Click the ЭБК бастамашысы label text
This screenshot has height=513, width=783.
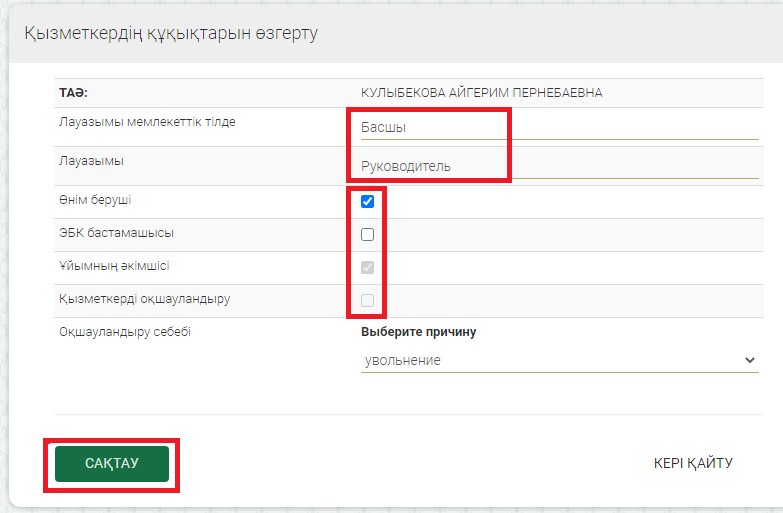116,233
